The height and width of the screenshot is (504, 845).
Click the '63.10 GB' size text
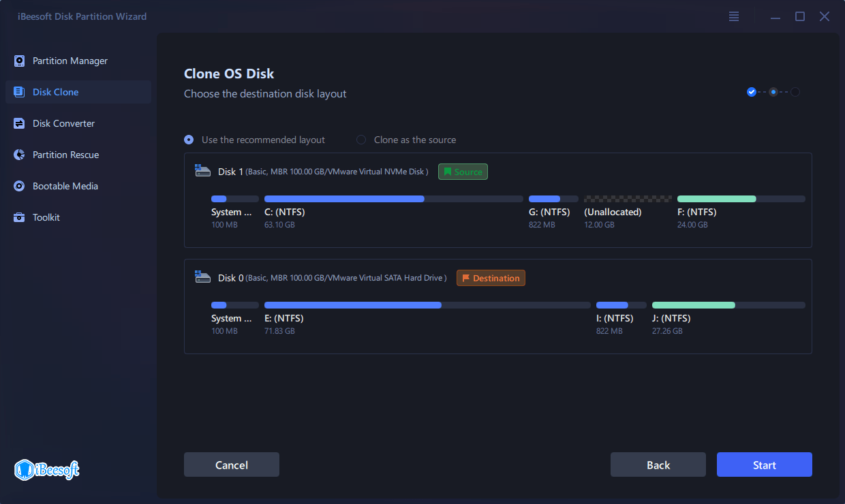click(279, 225)
